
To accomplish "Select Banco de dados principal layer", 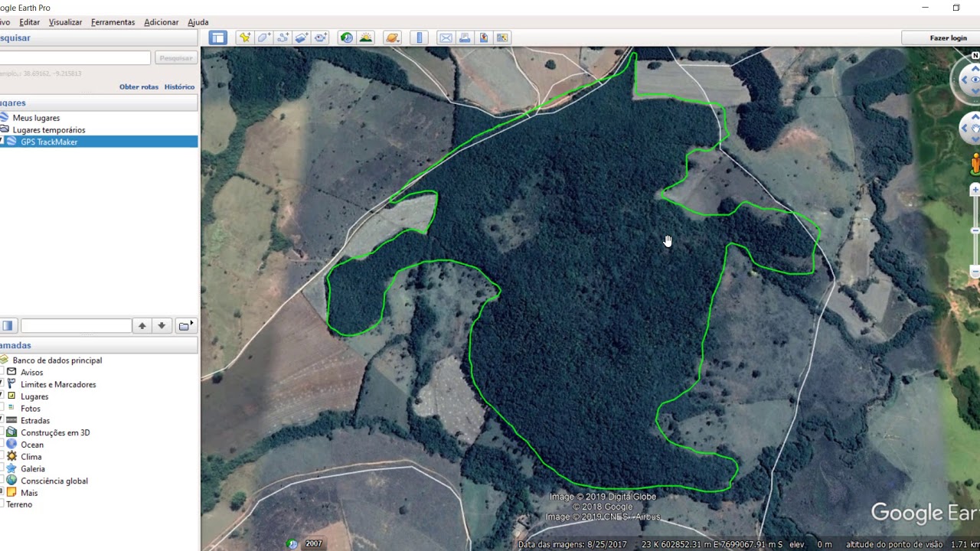I will click(x=57, y=360).
